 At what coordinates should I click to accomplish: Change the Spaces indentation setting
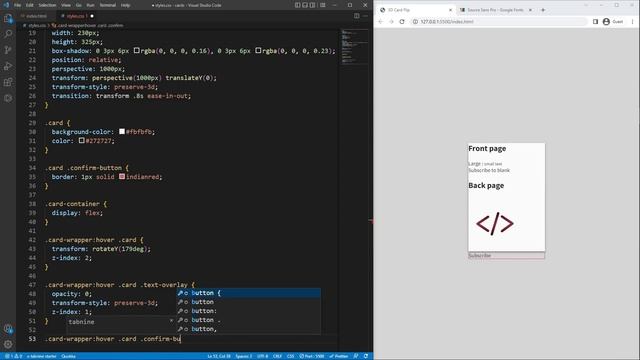coord(244,356)
